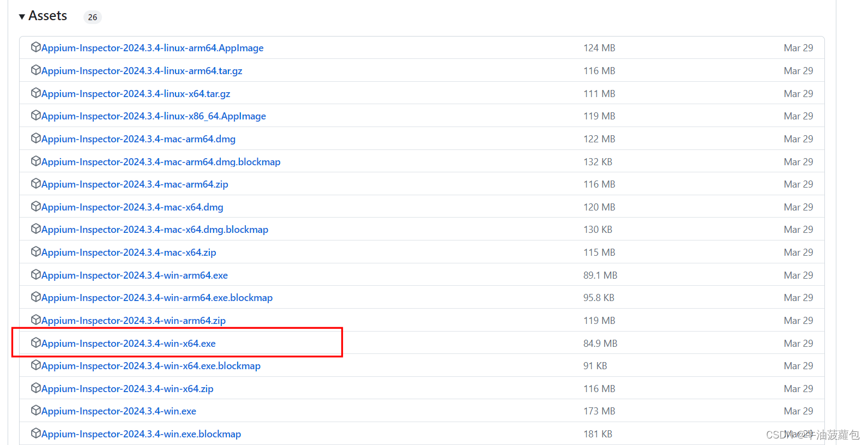Download Appium-Inspector-2024.3.4-mac-x64.dmg
Image resolution: width=868 pixels, height=445 pixels.
[x=132, y=207]
